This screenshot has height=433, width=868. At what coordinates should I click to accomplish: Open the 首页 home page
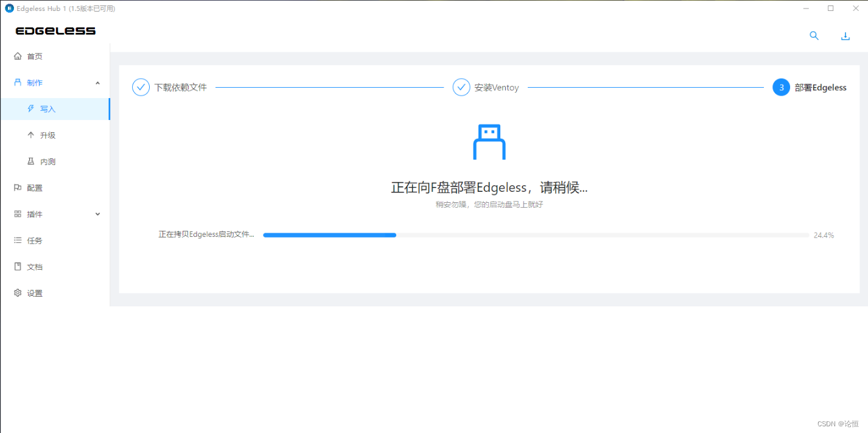29,56
